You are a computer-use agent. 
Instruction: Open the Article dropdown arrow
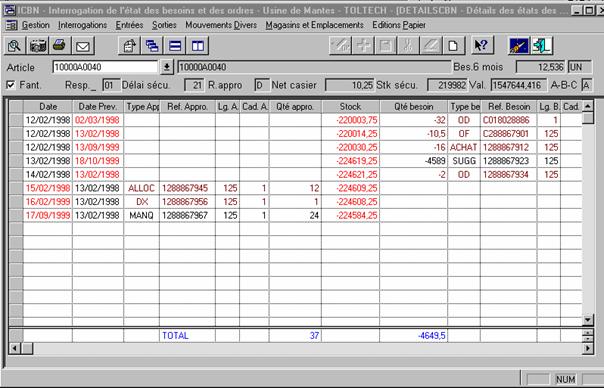click(x=166, y=67)
